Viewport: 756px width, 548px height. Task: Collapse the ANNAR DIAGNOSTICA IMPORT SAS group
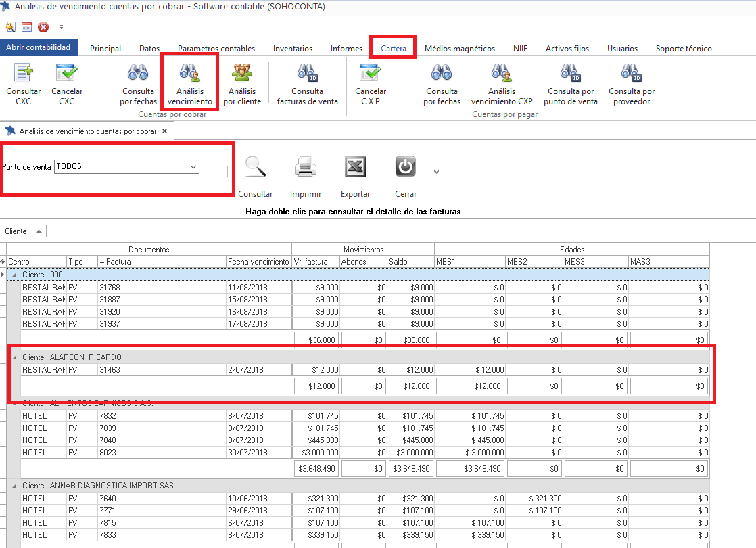click(14, 486)
